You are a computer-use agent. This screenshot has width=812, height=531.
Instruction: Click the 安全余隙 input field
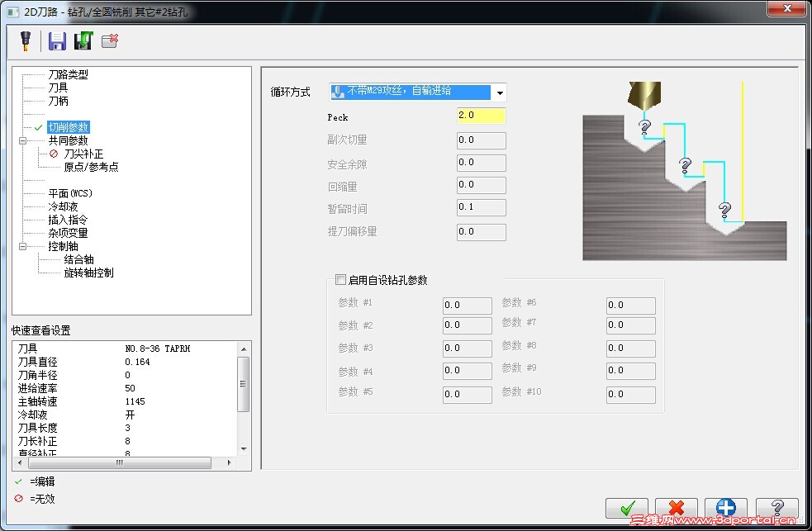point(481,163)
